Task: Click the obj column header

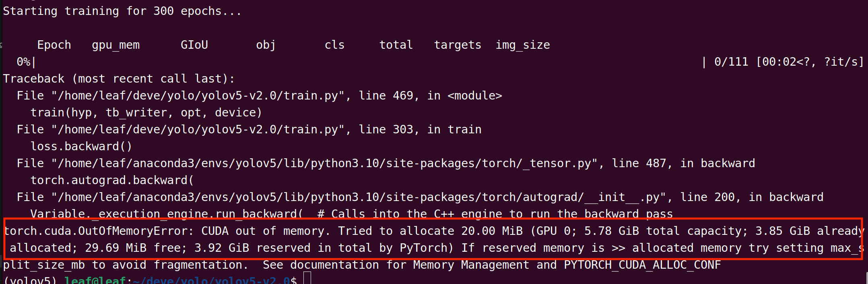Action: (266, 45)
